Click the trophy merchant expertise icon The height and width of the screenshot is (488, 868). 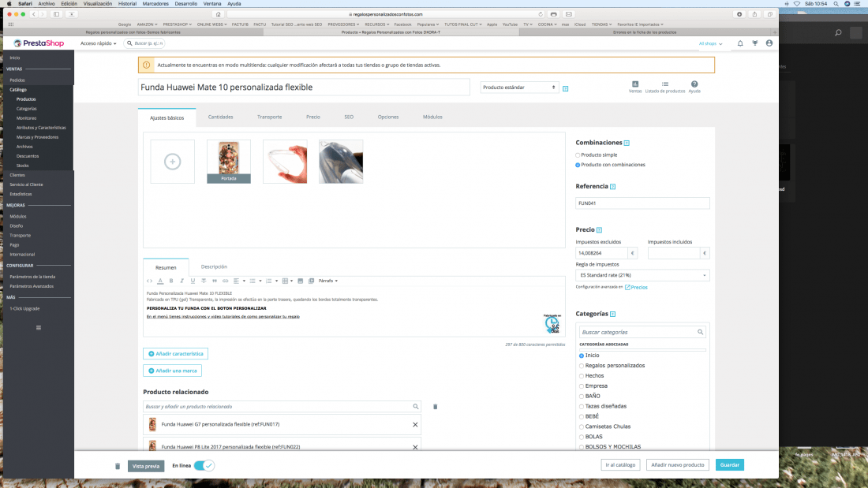(x=754, y=43)
